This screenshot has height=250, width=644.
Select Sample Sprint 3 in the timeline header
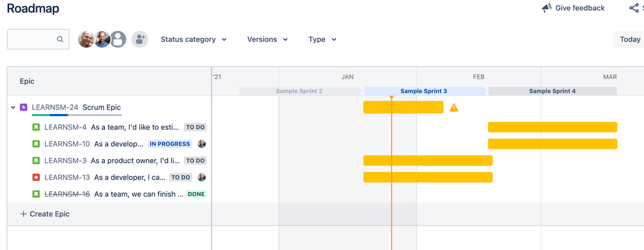424,91
